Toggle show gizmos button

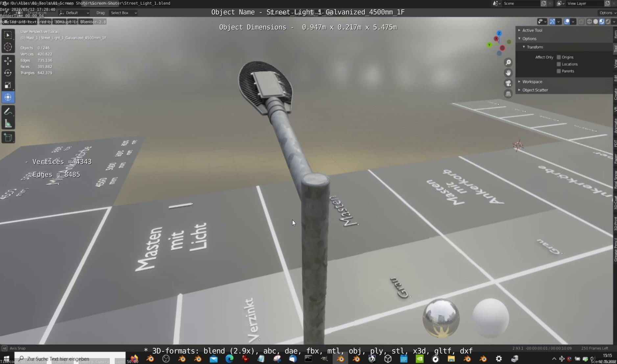click(x=552, y=22)
